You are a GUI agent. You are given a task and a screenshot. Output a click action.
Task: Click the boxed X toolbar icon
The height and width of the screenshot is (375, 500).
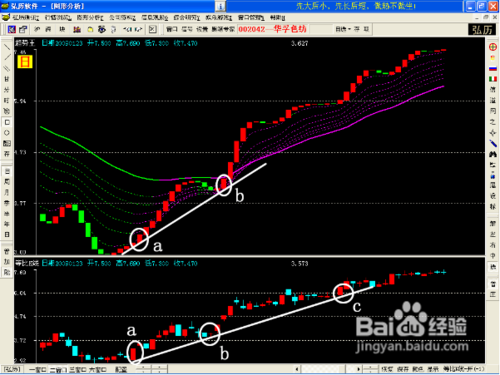coord(152,29)
